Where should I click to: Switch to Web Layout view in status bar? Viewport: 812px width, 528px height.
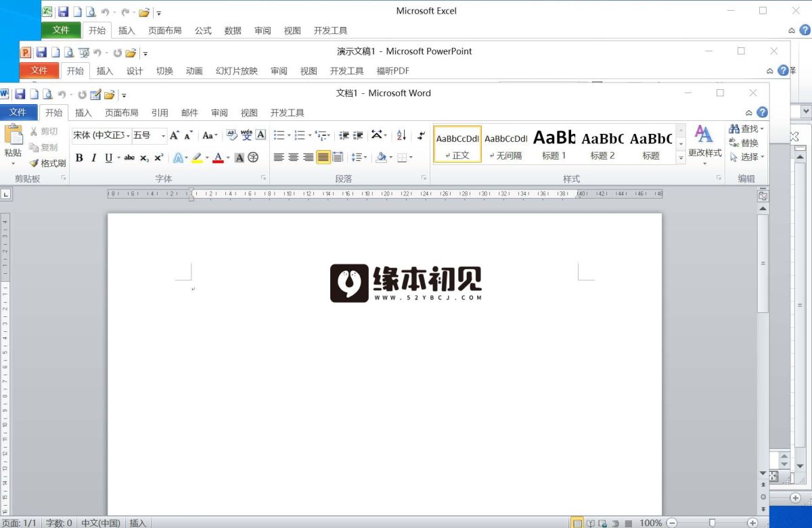[603, 523]
